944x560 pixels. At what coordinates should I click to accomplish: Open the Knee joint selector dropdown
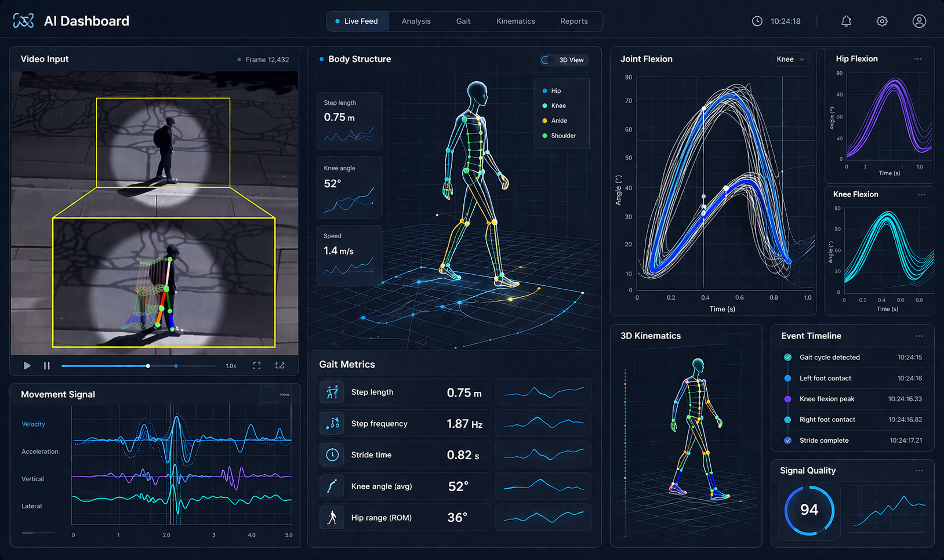pos(790,59)
